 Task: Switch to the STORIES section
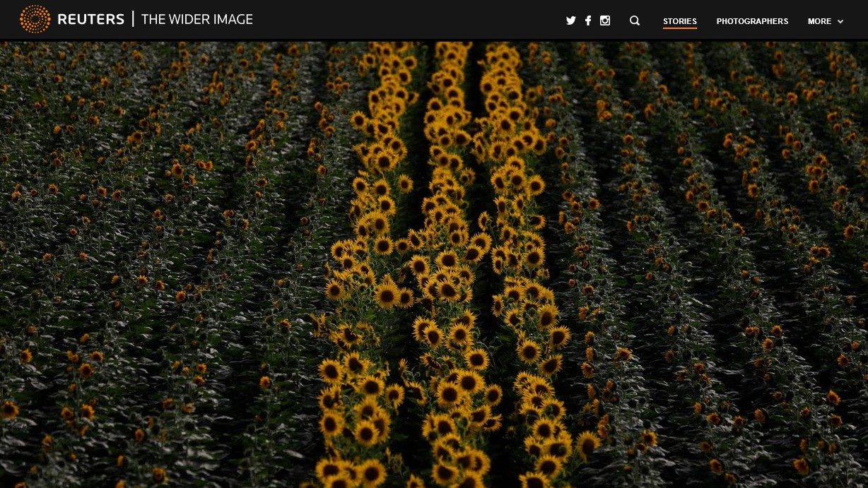point(679,21)
